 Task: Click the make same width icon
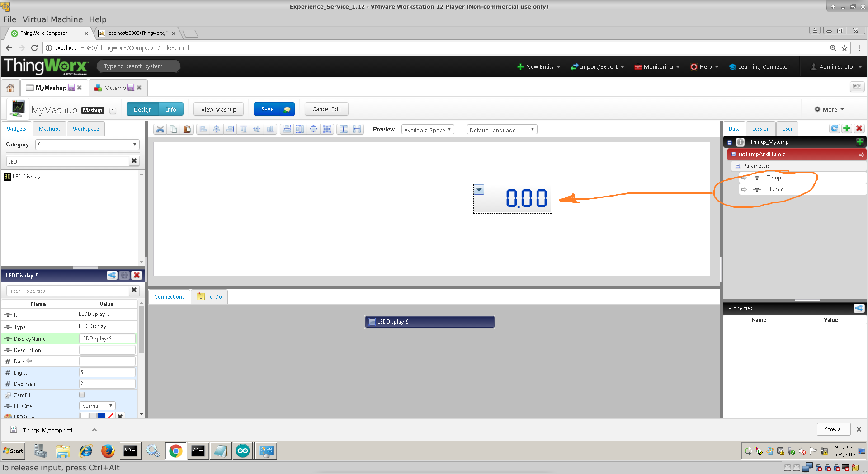click(287, 129)
